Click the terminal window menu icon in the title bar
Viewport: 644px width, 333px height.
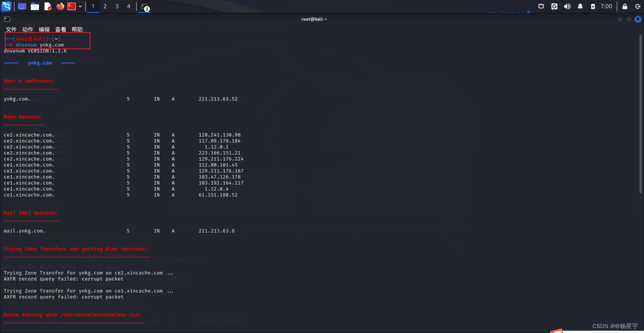(7, 19)
